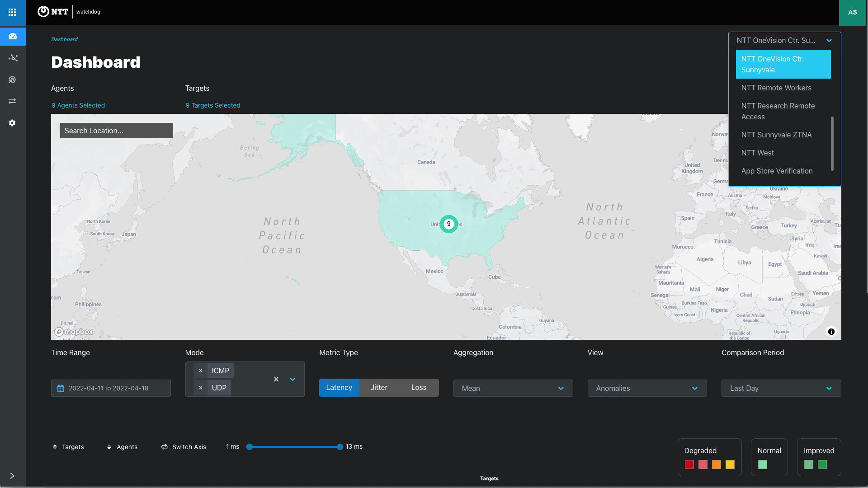868x488 pixels.
Task: Select the Loss metric type
Action: click(x=419, y=388)
